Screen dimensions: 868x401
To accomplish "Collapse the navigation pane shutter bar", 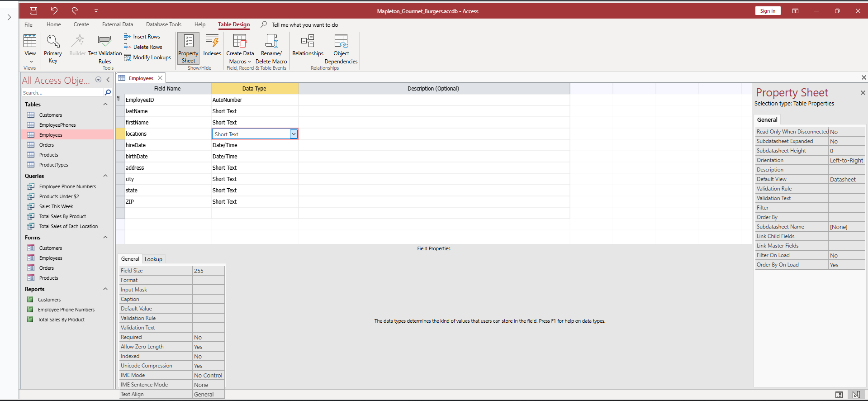I will click(x=108, y=80).
